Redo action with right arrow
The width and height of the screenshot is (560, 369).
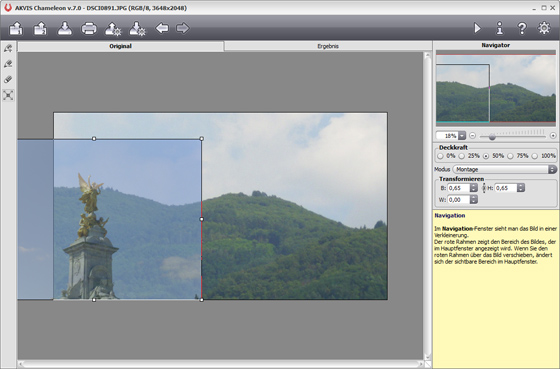tap(182, 28)
